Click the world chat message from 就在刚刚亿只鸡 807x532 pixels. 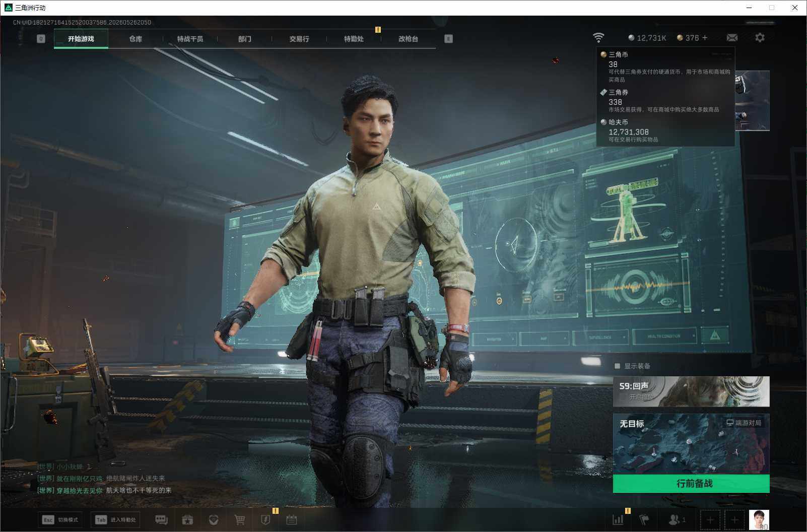[101, 479]
